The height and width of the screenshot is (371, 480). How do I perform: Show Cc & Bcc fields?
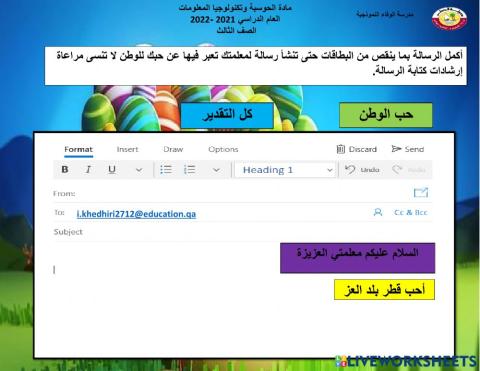411,212
